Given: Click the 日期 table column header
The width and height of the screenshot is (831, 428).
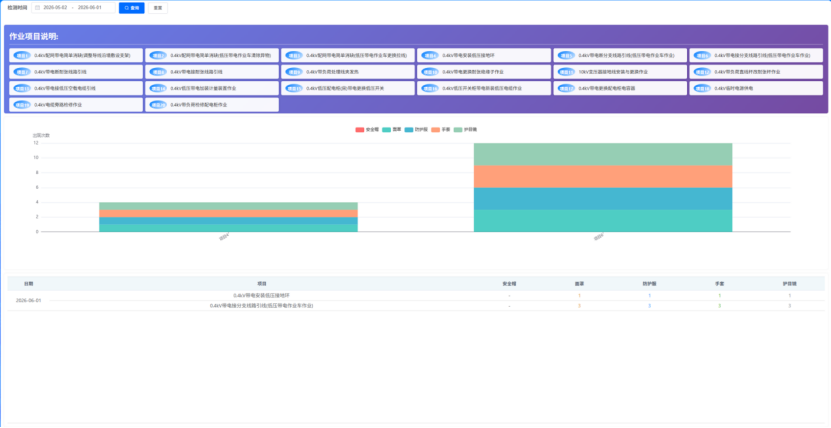Looking at the screenshot, I should [x=28, y=284].
